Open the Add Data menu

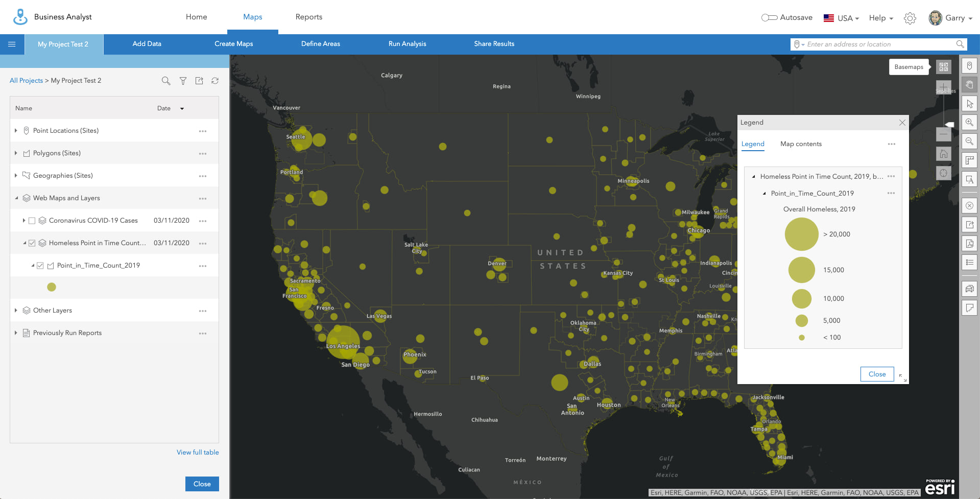click(x=147, y=44)
